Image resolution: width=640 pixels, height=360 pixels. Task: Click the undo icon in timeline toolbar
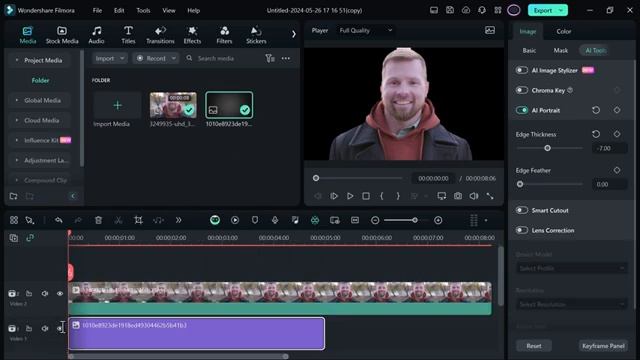[x=59, y=220]
